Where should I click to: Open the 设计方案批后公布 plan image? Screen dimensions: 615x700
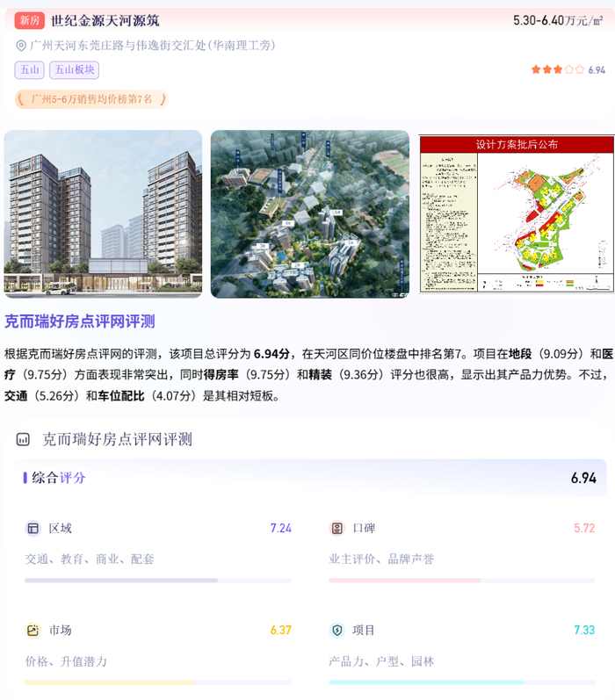coord(517,213)
